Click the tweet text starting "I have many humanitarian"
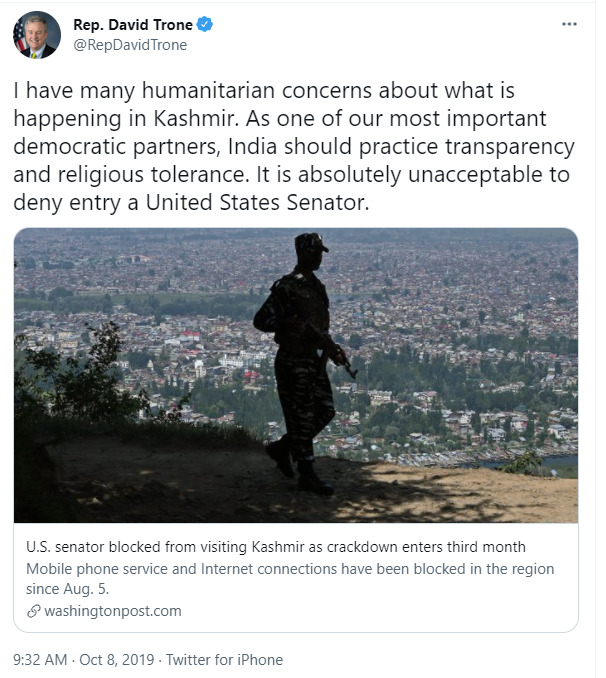This screenshot has width=606, height=678. pos(294,147)
